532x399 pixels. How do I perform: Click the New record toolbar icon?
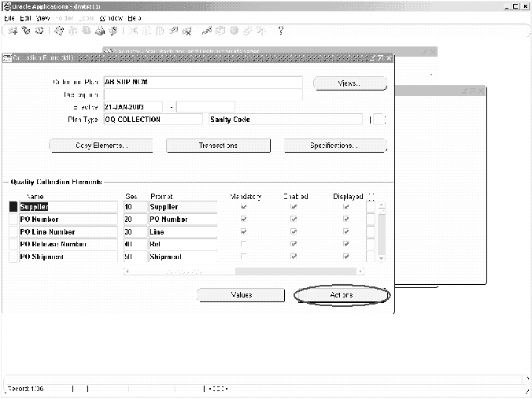13,31
